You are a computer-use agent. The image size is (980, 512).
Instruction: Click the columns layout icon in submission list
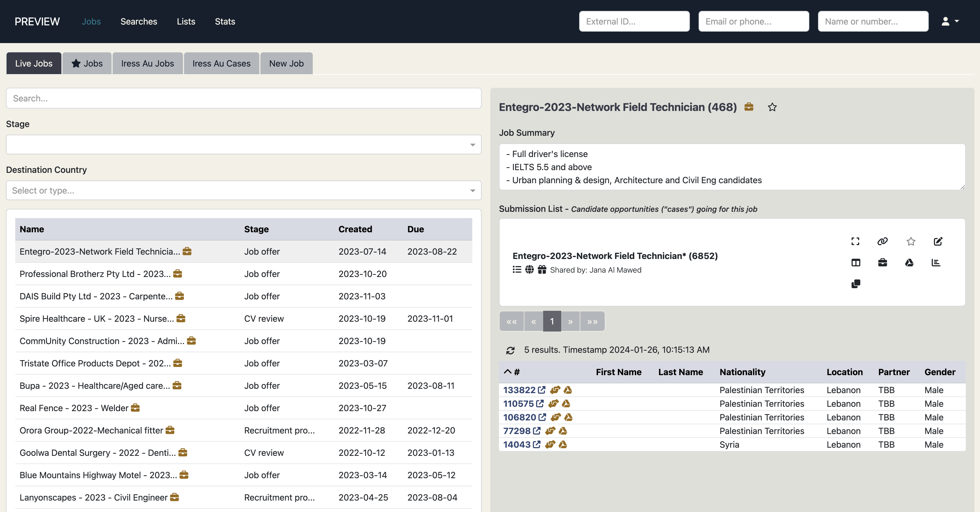tap(855, 263)
